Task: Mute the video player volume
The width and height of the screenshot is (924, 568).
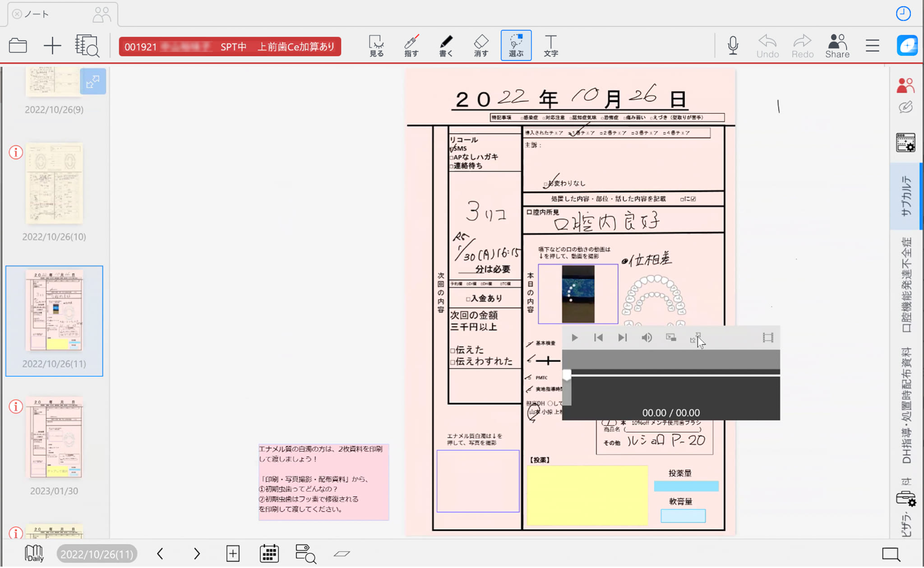Action: coord(647,338)
